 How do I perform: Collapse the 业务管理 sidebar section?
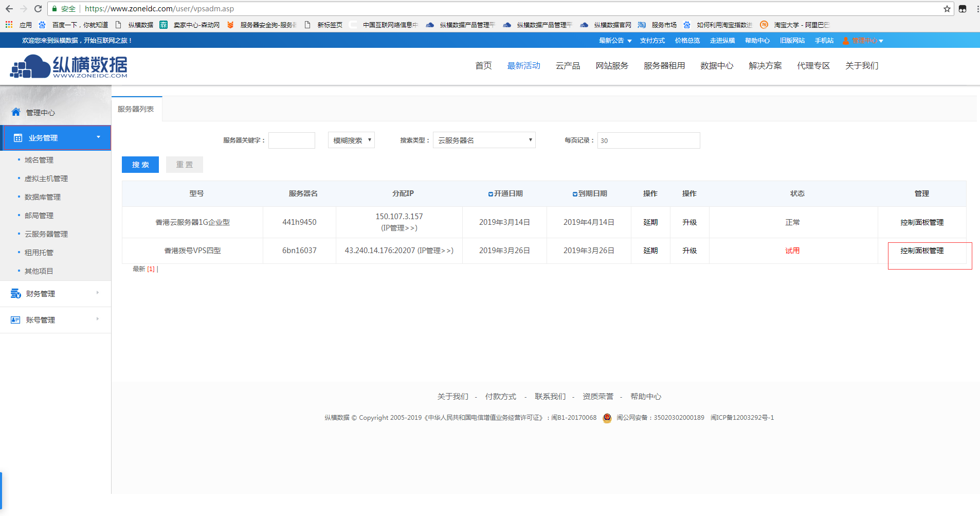click(x=98, y=137)
